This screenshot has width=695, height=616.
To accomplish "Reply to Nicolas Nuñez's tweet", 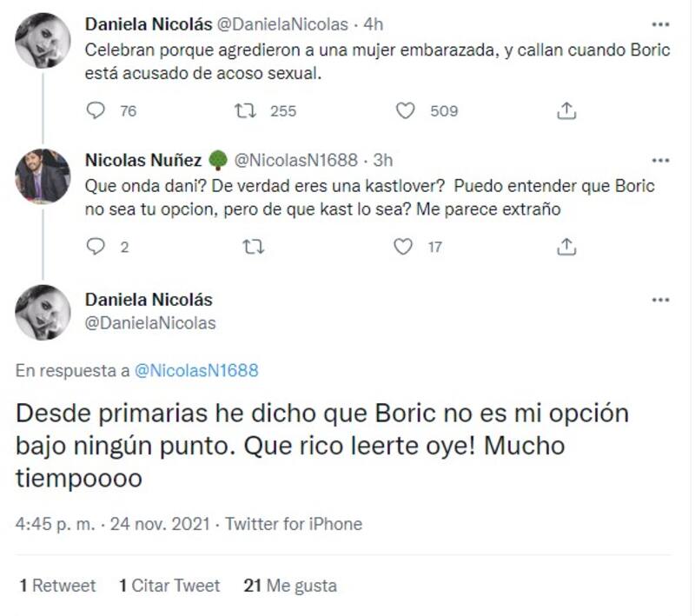I will click(97, 247).
